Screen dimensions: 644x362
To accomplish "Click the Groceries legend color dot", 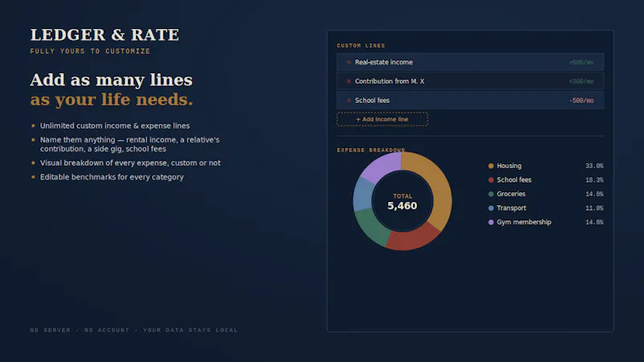I will (491, 194).
